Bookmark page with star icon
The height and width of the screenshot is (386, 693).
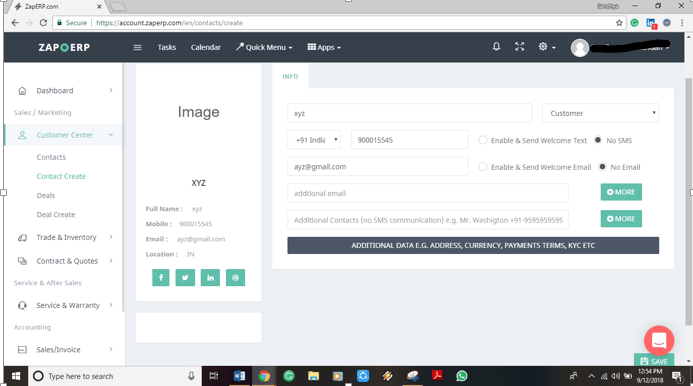point(619,23)
